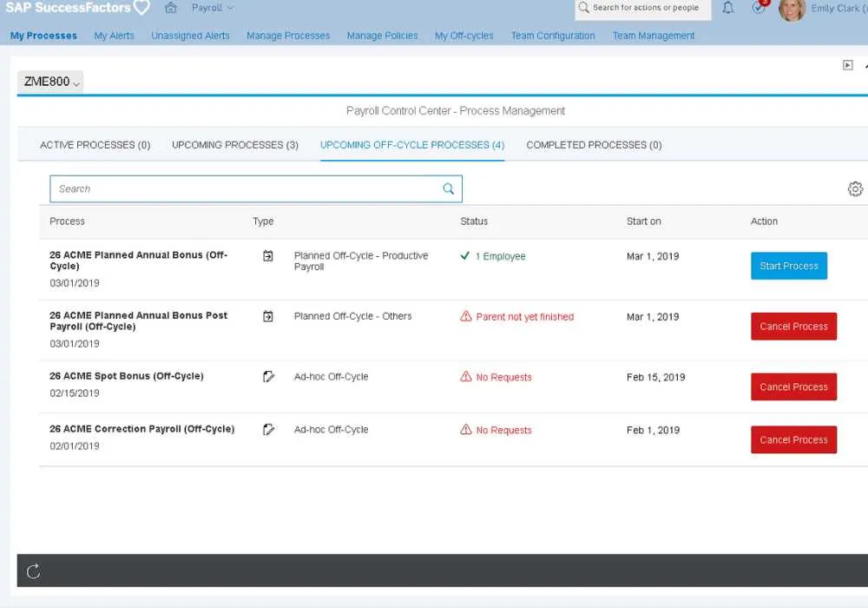This screenshot has width=868, height=608.
Task: Click Planned Off-Cycle - Productive Payroll type text
Action: pyautogui.click(x=361, y=261)
